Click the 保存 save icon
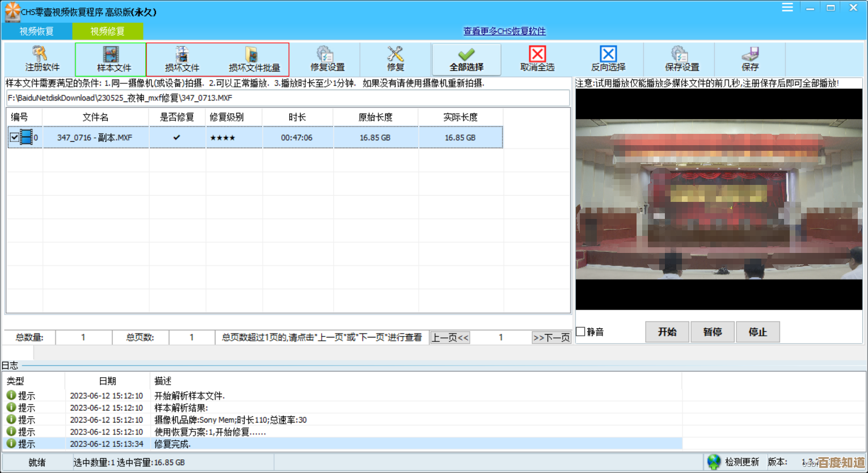 click(749, 59)
